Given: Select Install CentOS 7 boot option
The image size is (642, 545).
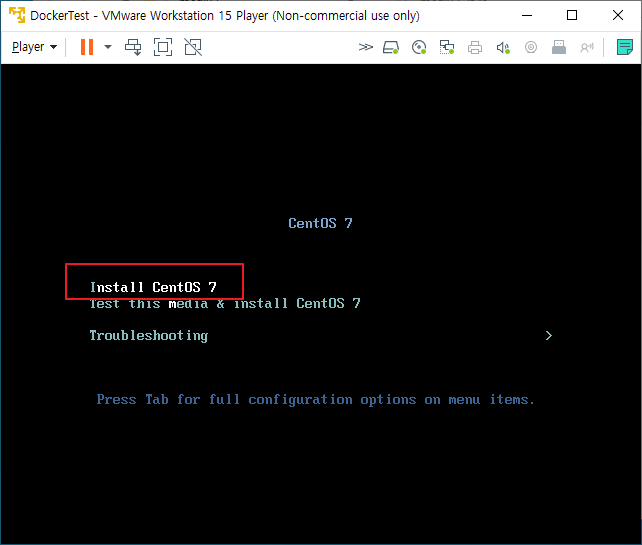Looking at the screenshot, I should (x=153, y=287).
